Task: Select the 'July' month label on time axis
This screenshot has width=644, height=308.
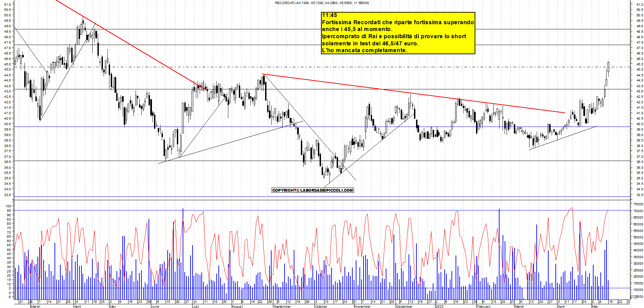Action: pyautogui.click(x=196, y=306)
